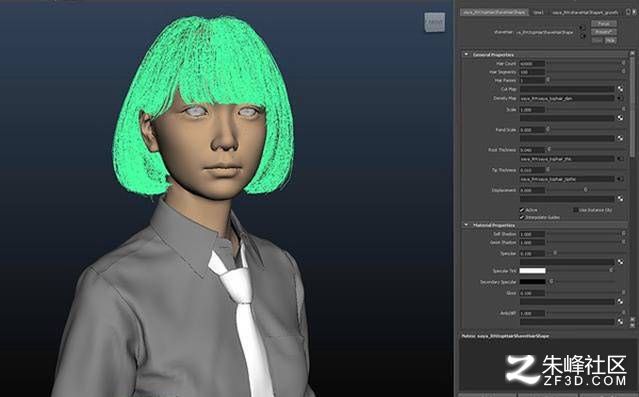Open checker map button below Gloss
The width and height of the screenshot is (639, 397).
[620, 302]
